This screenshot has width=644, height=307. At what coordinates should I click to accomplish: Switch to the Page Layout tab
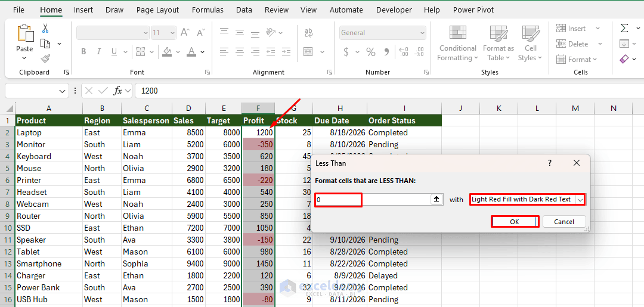pyautogui.click(x=157, y=10)
